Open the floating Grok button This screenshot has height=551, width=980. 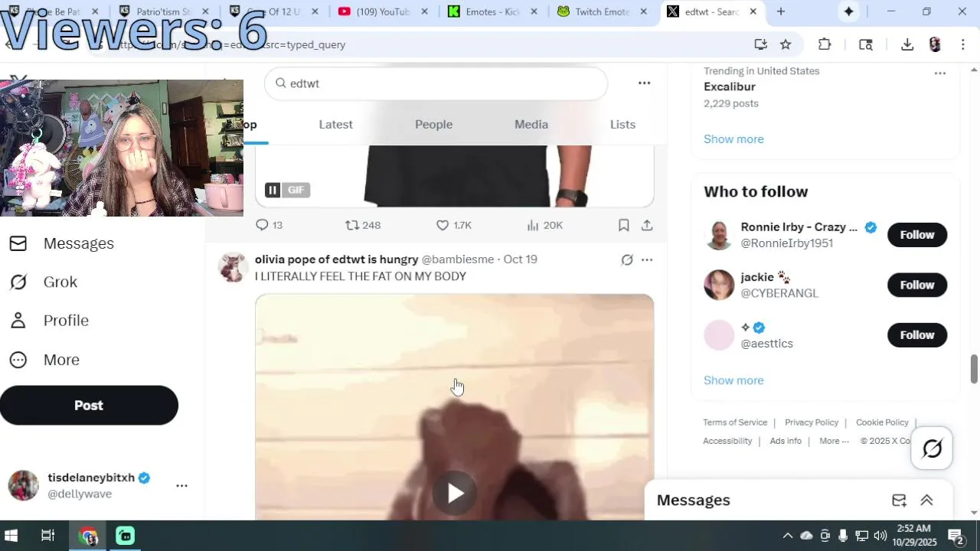point(932,448)
